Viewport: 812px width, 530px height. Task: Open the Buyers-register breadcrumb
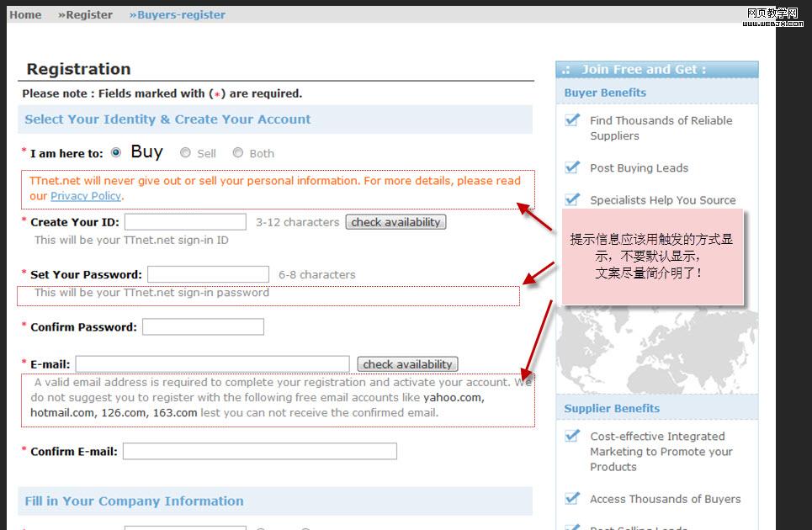(x=178, y=14)
